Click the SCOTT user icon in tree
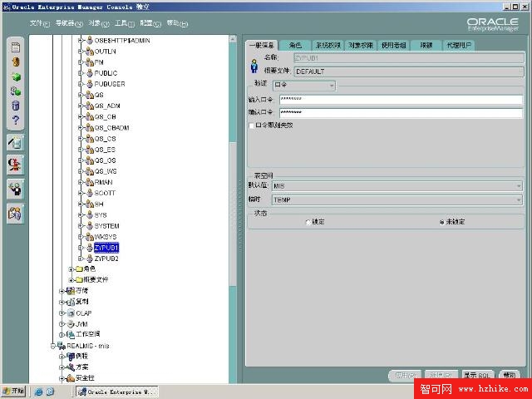This screenshot has width=532, height=399. pyautogui.click(x=90, y=193)
